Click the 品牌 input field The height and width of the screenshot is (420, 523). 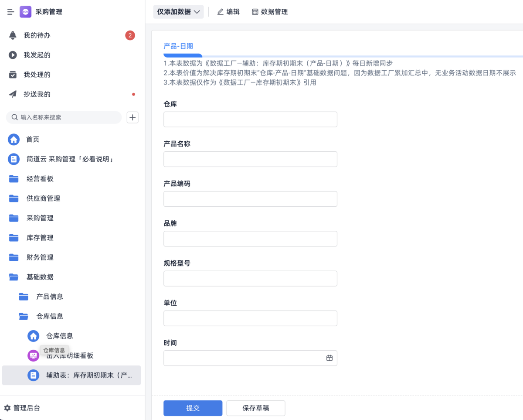(x=250, y=239)
